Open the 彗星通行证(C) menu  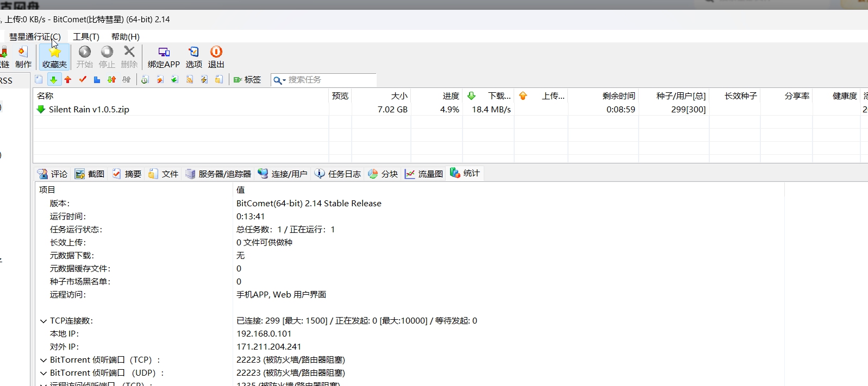pos(35,36)
